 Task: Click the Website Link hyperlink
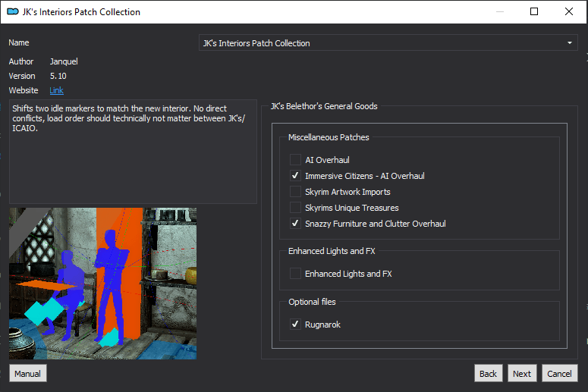56,90
